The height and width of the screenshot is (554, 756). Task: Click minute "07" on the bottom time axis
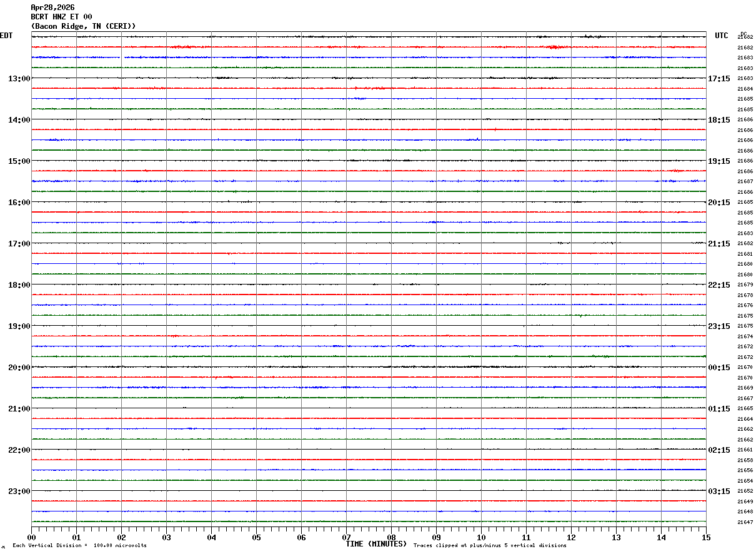pyautogui.click(x=346, y=537)
